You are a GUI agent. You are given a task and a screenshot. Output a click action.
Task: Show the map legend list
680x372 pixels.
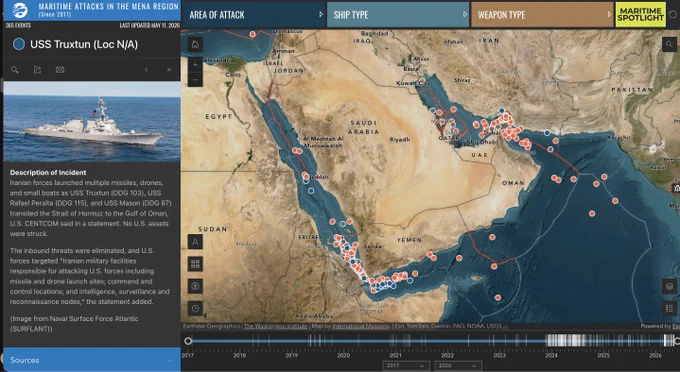coord(669,308)
